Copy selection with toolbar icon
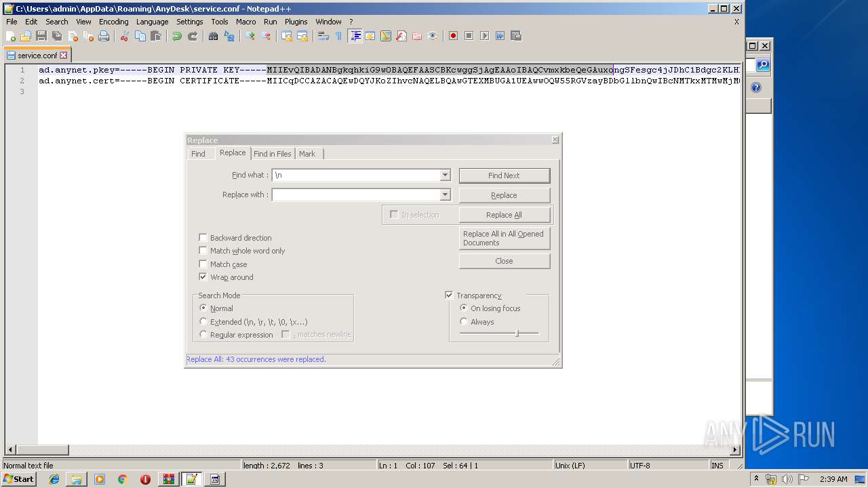Screen dimensions: 868x488 (x=140, y=36)
